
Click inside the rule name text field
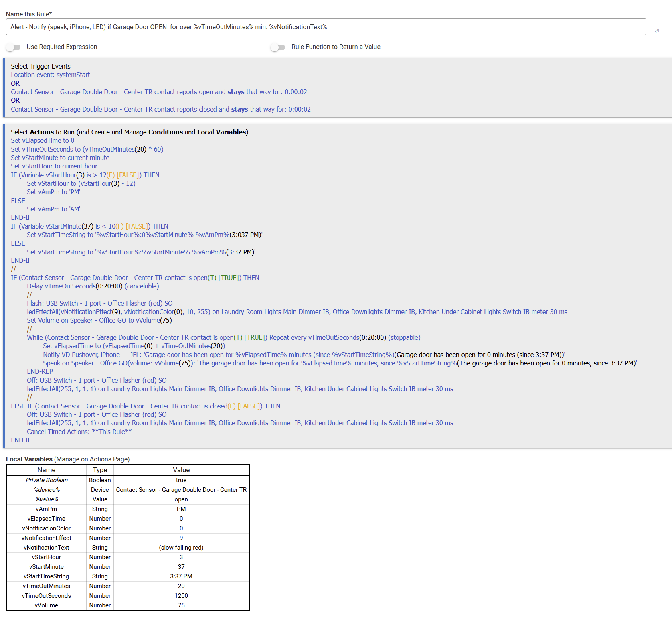[x=281, y=27]
